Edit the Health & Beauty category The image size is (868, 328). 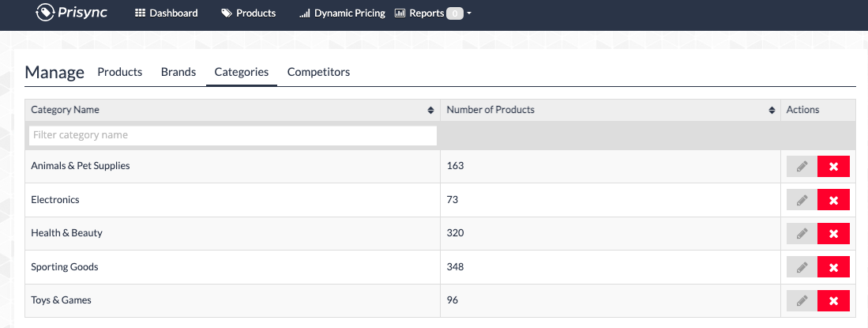(802, 233)
